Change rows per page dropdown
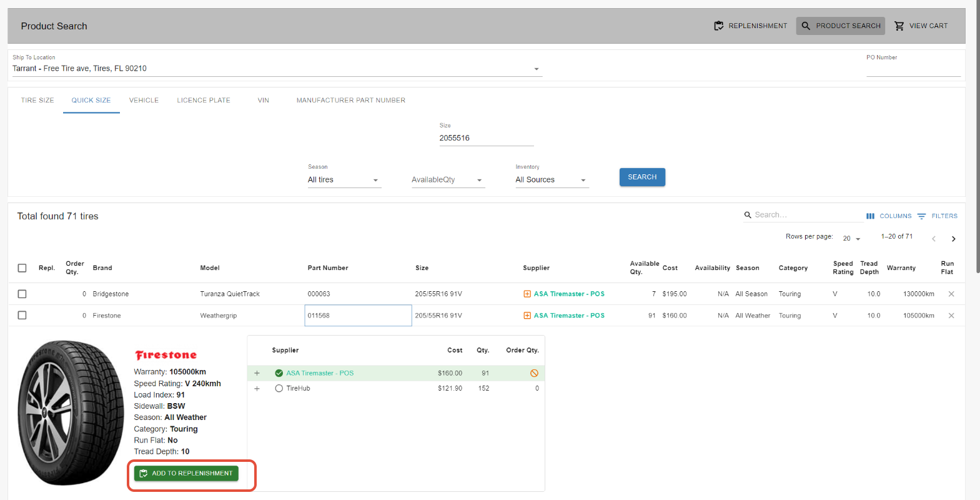The width and height of the screenshot is (980, 500). click(x=852, y=238)
